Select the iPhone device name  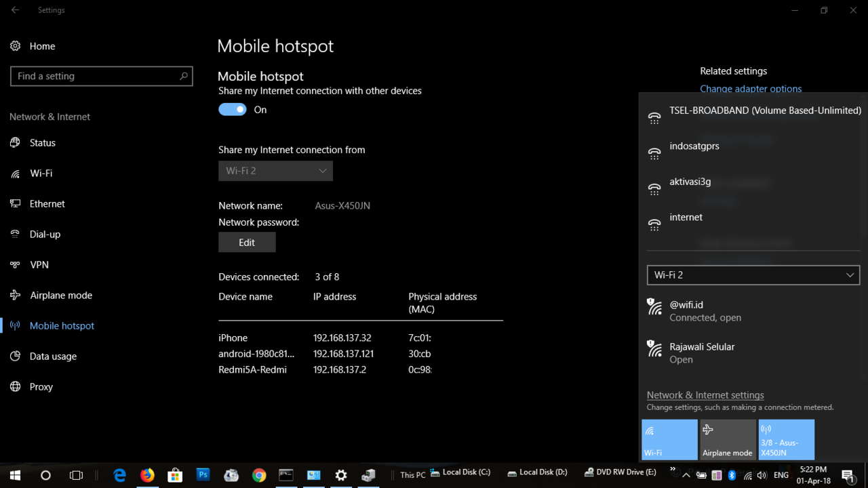click(x=233, y=338)
